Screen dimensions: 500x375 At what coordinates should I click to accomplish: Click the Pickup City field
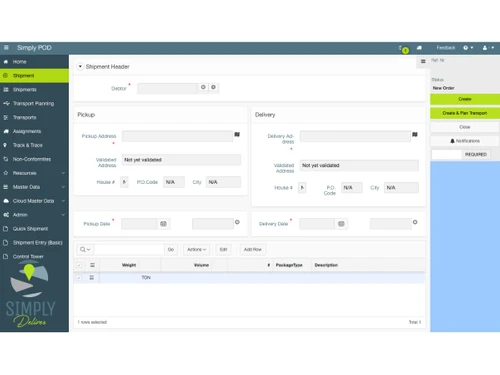223,182
